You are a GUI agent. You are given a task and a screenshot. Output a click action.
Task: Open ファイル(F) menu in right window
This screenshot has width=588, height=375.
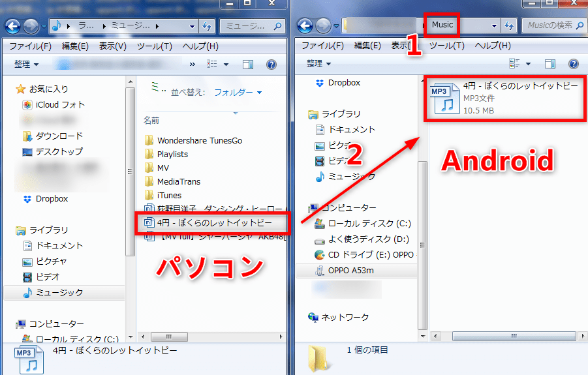322,46
